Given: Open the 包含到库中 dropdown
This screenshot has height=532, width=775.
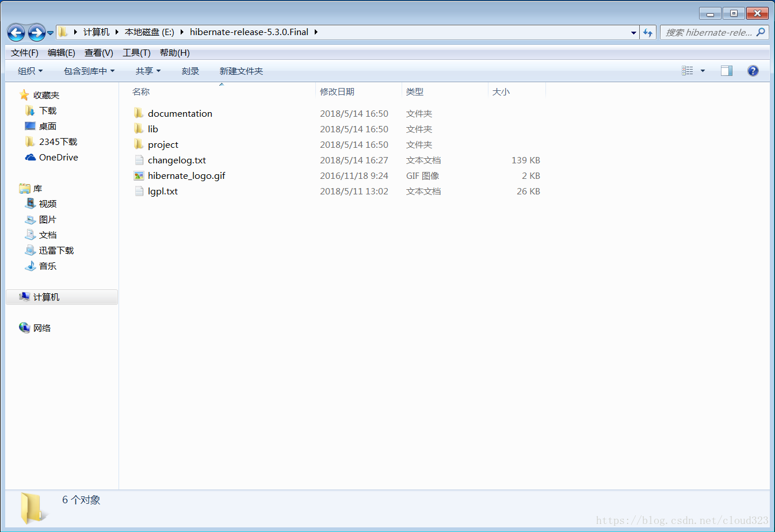Looking at the screenshot, I should tap(89, 71).
